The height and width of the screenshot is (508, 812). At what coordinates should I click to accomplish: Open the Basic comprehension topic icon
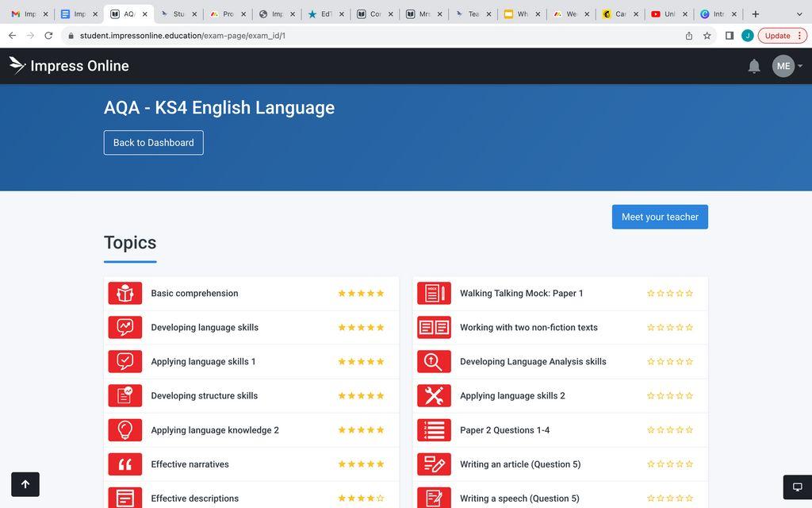click(x=124, y=294)
